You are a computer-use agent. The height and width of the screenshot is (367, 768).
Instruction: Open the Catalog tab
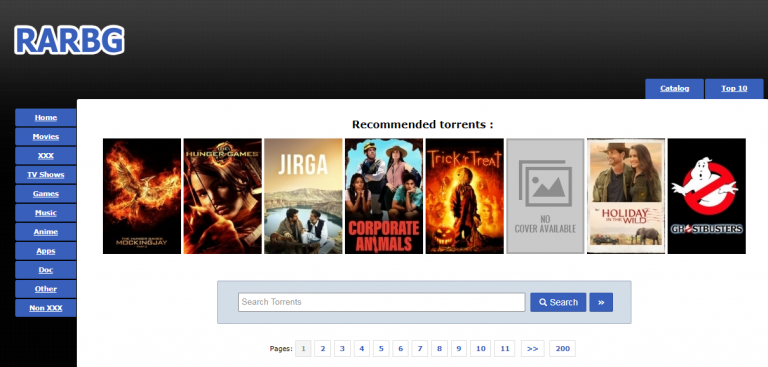pyautogui.click(x=674, y=89)
